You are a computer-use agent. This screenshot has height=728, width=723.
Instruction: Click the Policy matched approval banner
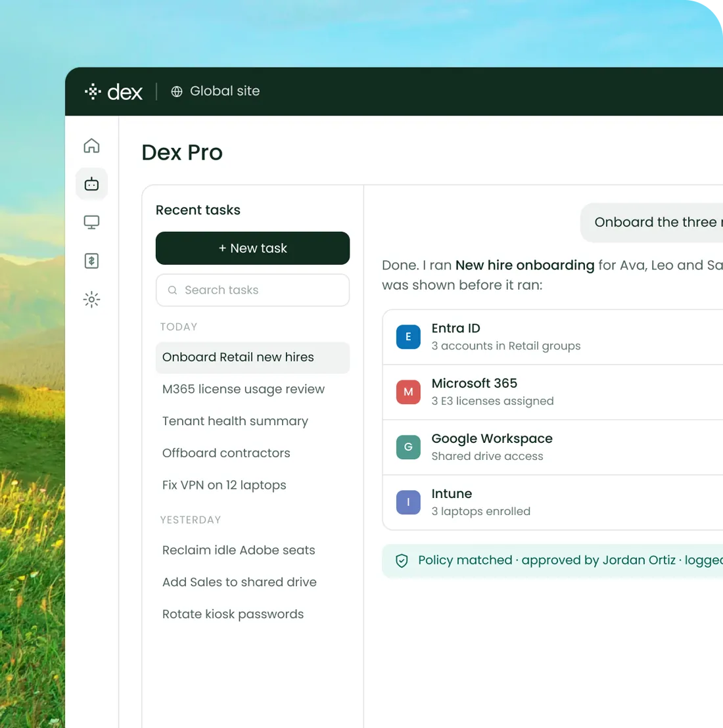point(553,561)
